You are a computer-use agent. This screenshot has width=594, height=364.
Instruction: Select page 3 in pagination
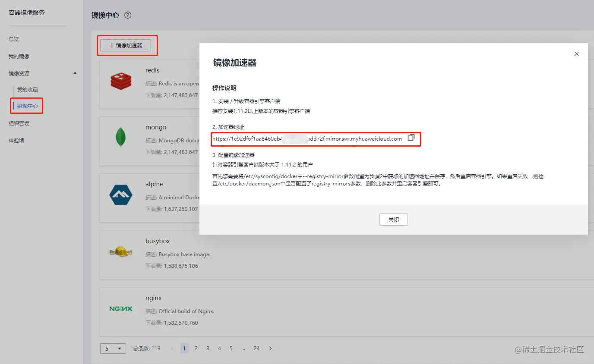[x=208, y=348]
